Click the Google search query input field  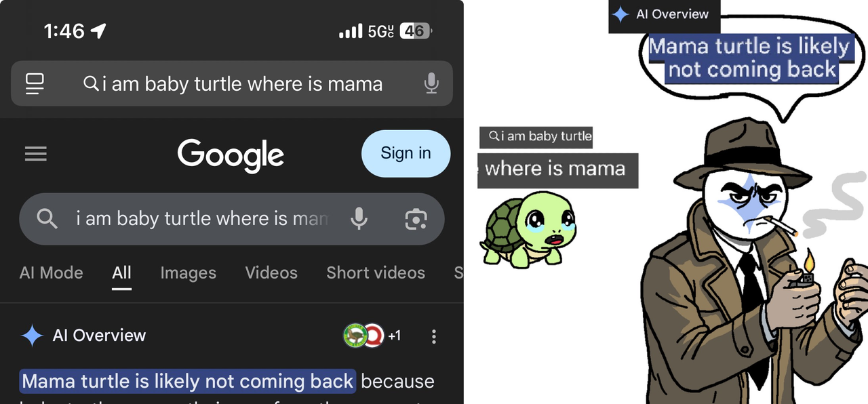point(202,219)
